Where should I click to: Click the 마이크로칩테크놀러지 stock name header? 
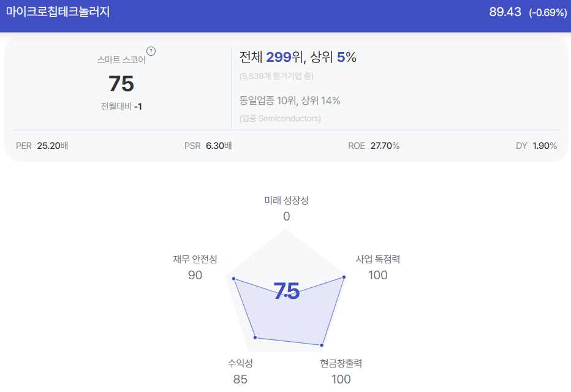pos(58,12)
